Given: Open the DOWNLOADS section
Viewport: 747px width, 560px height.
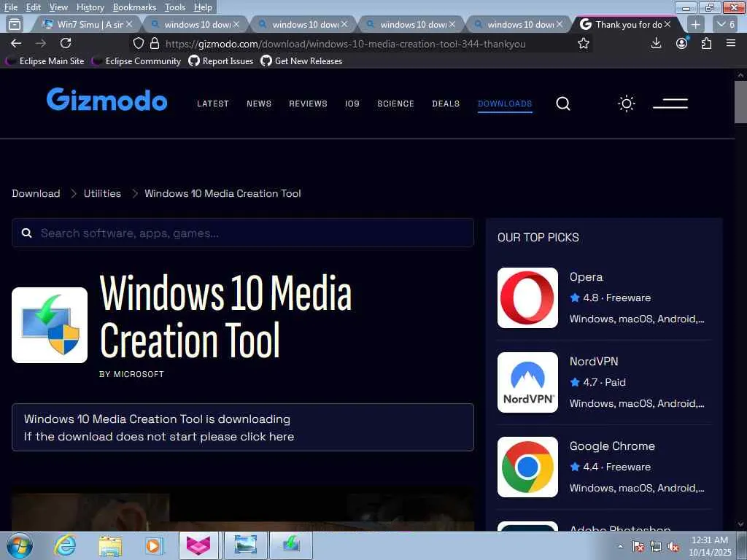Looking at the screenshot, I should click(505, 104).
